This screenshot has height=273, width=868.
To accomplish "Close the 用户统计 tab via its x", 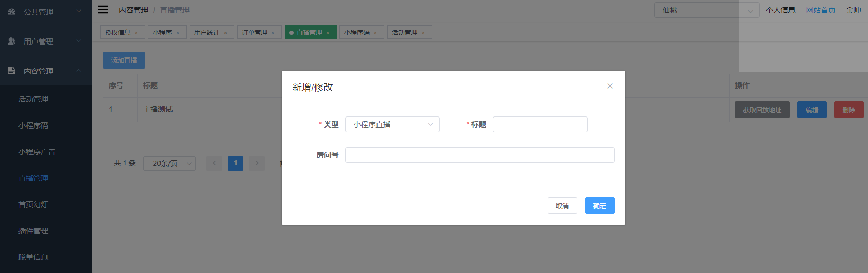I will pos(225,33).
